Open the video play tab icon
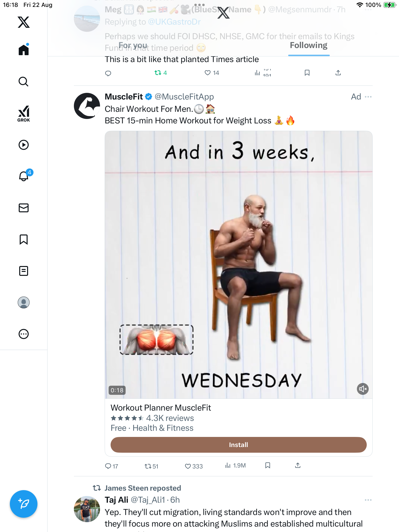The height and width of the screenshot is (532, 399). [24, 145]
